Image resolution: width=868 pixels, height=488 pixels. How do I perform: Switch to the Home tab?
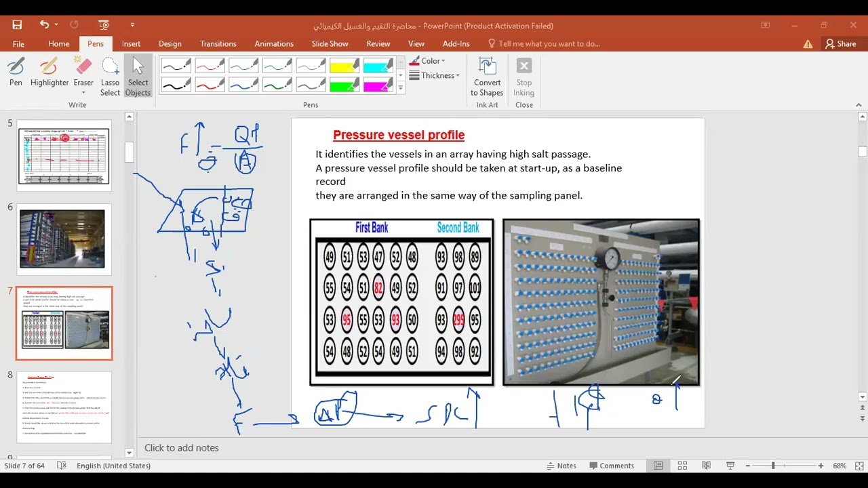pos(59,43)
